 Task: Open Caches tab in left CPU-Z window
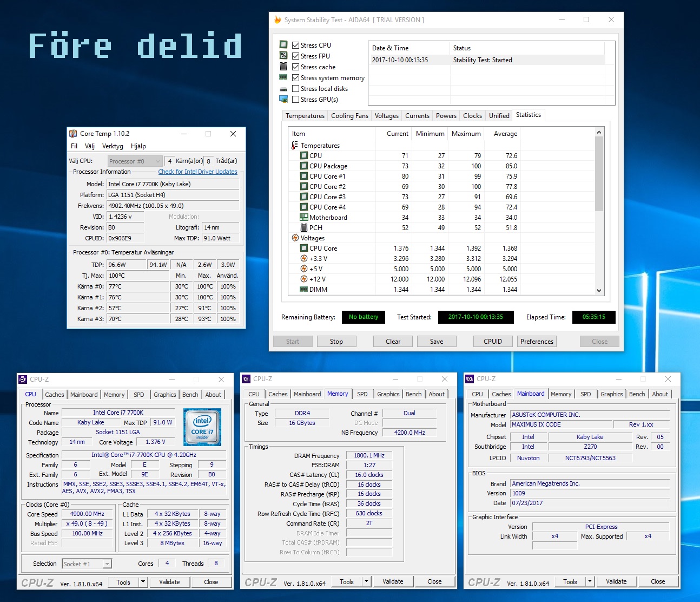pyautogui.click(x=55, y=395)
